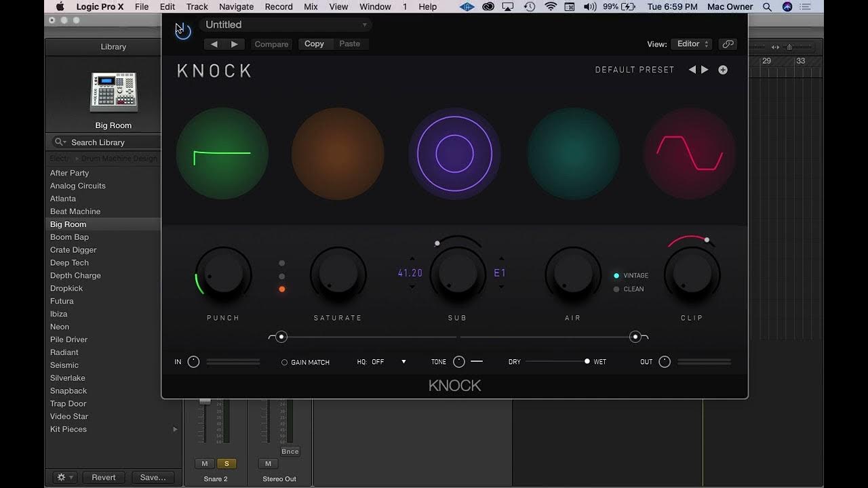Screen dimensions: 868x488
Task: Select the top saturation mode dot
Action: pyautogui.click(x=281, y=263)
